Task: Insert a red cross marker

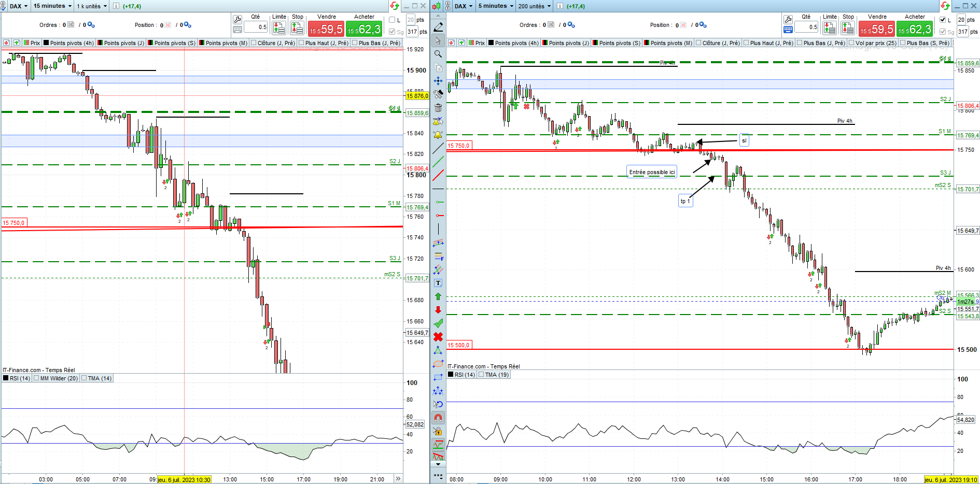Action: 438,337
